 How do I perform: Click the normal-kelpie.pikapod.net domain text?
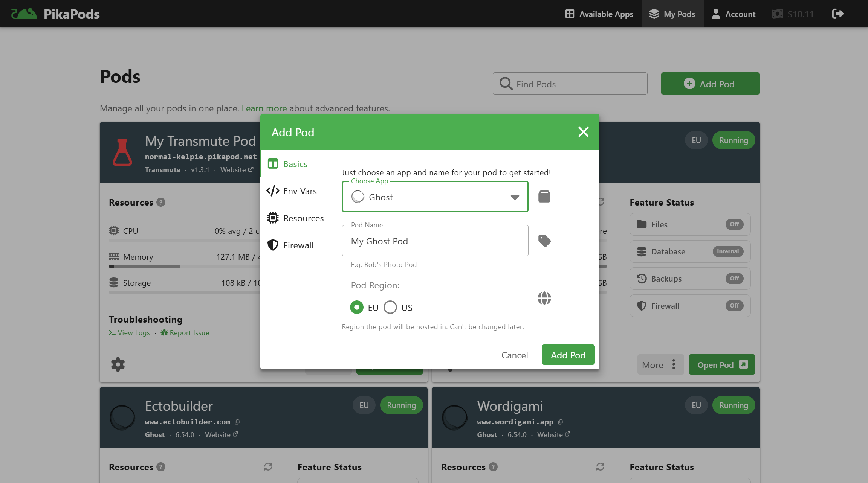pyautogui.click(x=201, y=157)
